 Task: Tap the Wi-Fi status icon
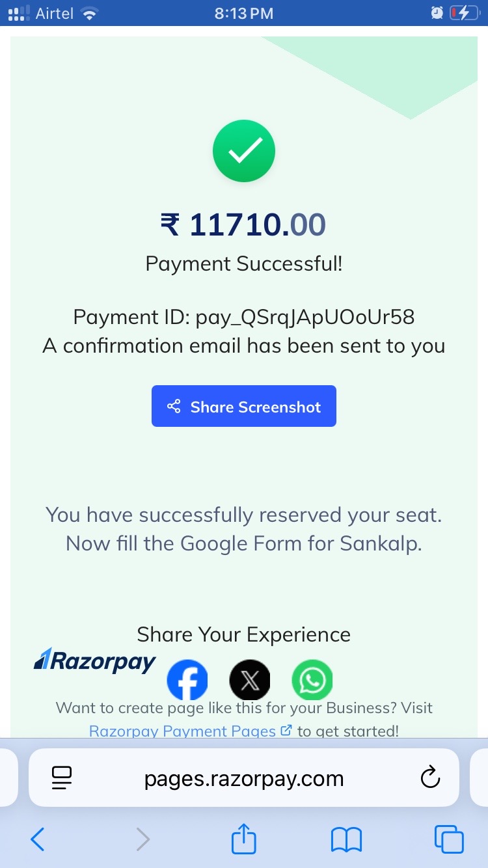coord(88,13)
